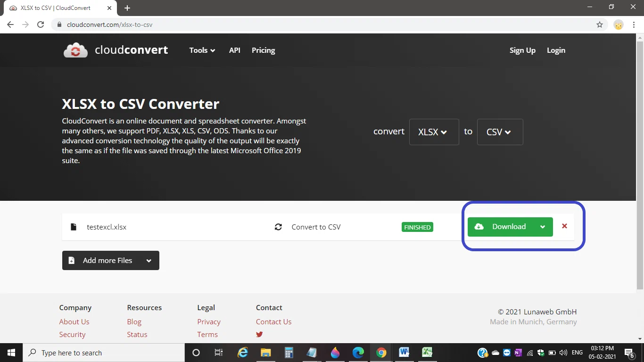Open the CSV target format dropdown
Screen dimensions: 644x362
coord(500,132)
